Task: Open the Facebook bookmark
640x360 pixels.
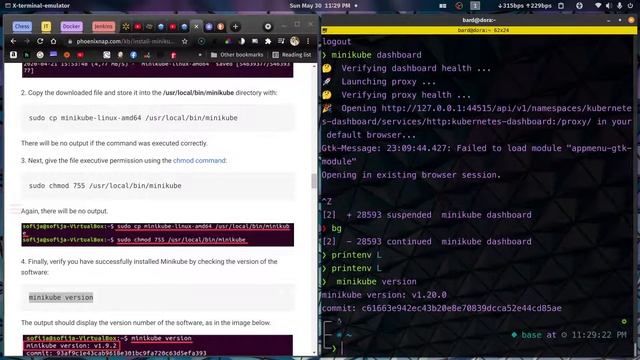Action: point(133,55)
